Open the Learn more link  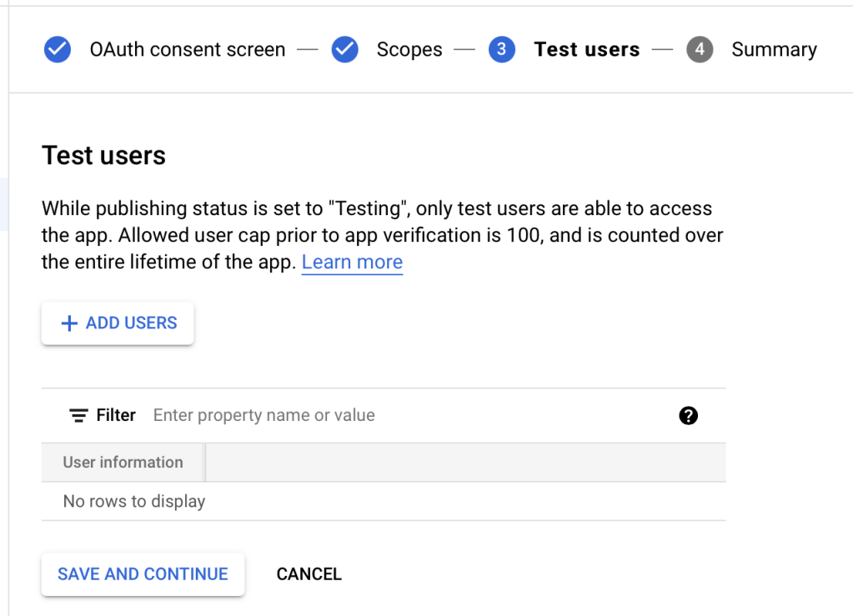[x=352, y=263]
